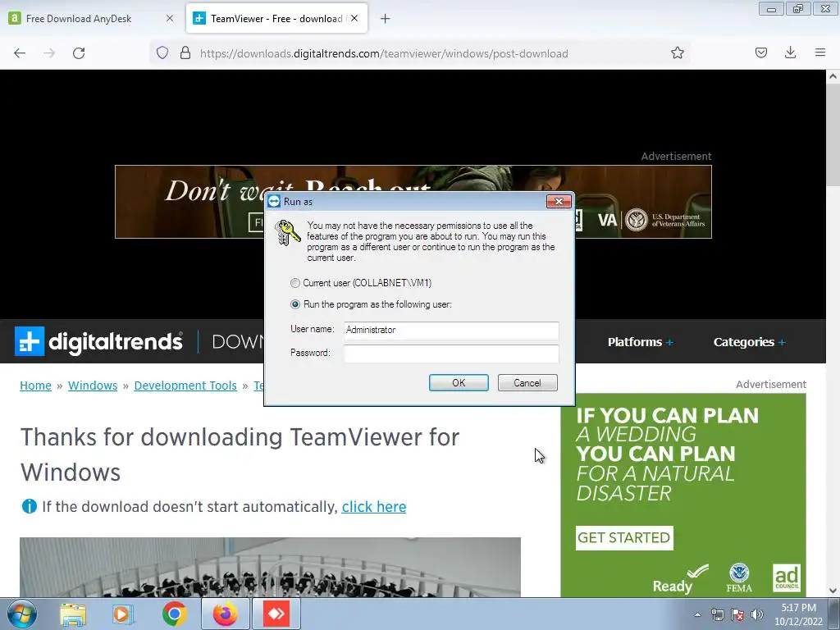Image resolution: width=840 pixels, height=630 pixels.
Task: Open Development Tools breadcrumb link
Action: click(x=185, y=386)
